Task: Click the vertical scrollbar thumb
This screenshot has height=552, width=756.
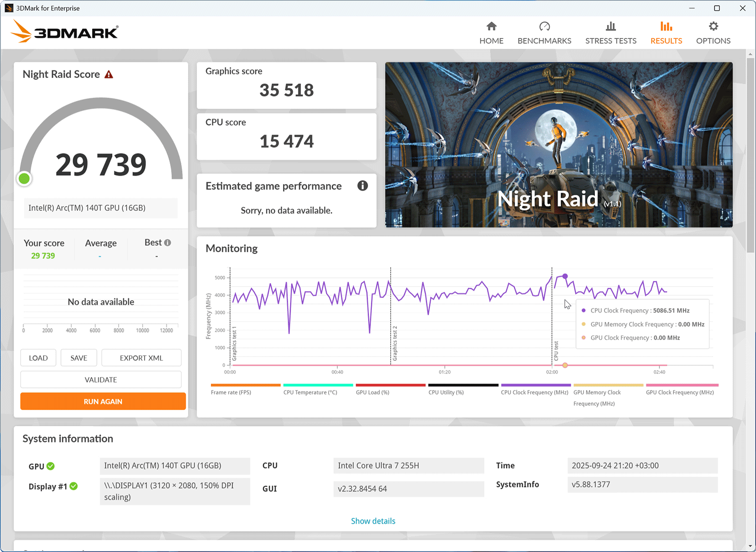Action: [750, 156]
